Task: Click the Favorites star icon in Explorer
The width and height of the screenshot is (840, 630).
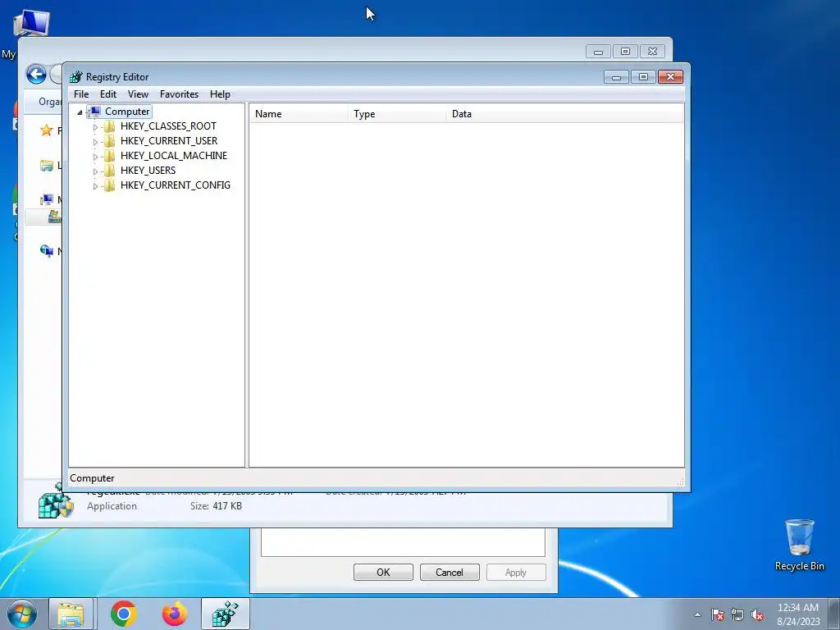Action: pos(47,130)
